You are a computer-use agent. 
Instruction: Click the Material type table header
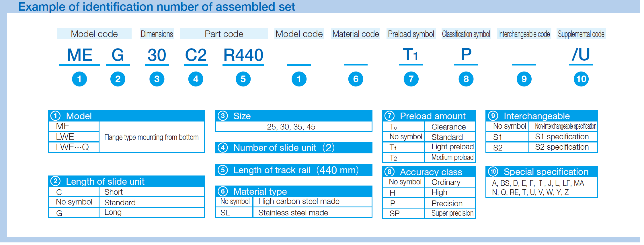click(x=294, y=191)
